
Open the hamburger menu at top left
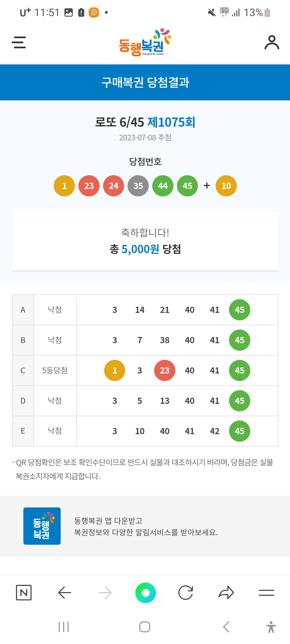19,42
